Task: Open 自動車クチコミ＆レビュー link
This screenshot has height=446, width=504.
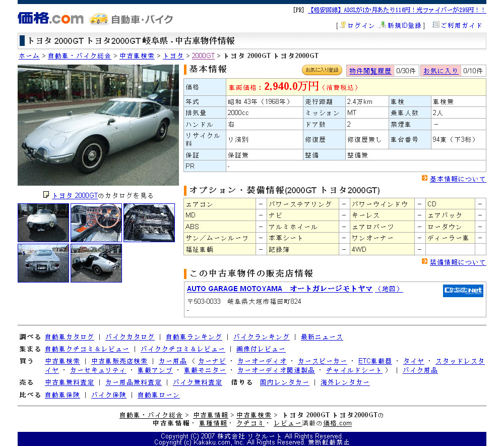Action: (x=87, y=349)
